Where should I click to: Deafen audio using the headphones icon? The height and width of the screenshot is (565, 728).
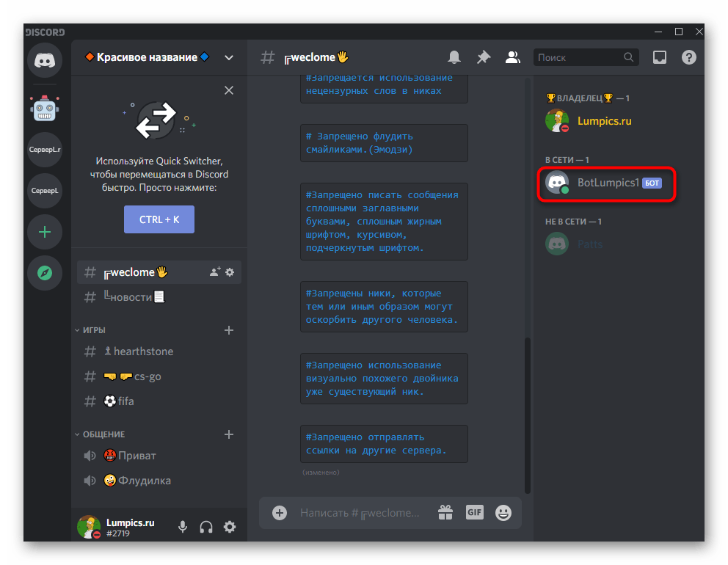[205, 526]
